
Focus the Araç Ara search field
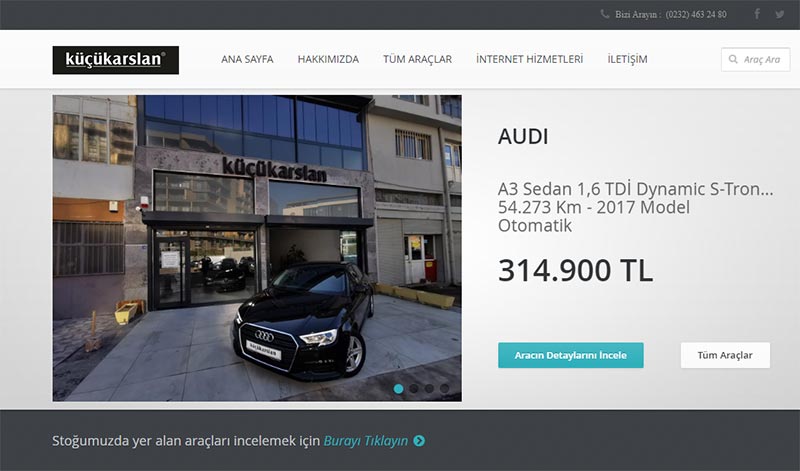(755, 59)
